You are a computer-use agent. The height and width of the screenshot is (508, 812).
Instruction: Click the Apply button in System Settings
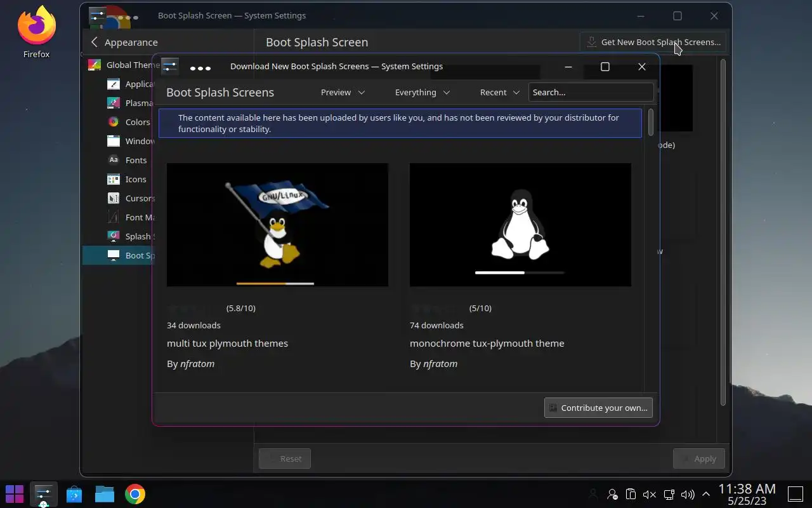tap(699, 458)
